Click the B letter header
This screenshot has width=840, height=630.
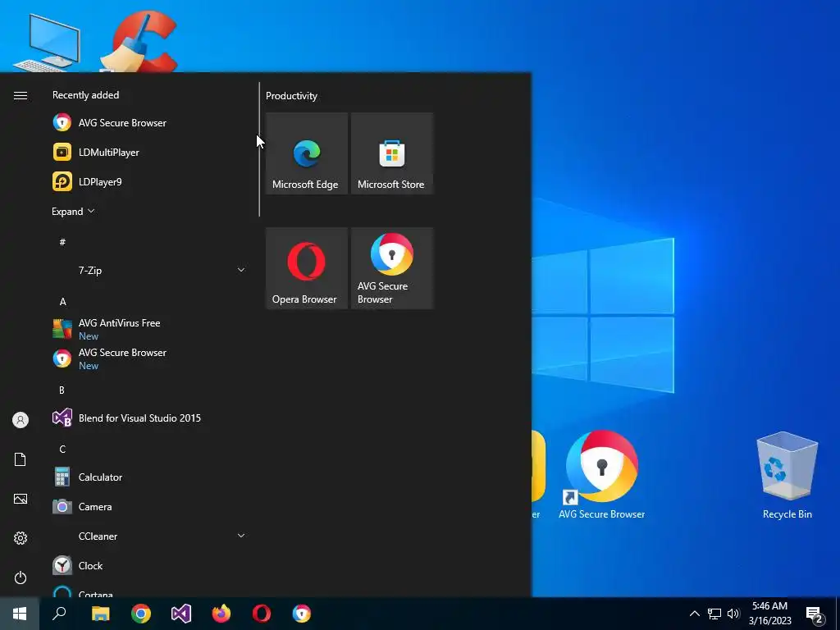click(62, 390)
